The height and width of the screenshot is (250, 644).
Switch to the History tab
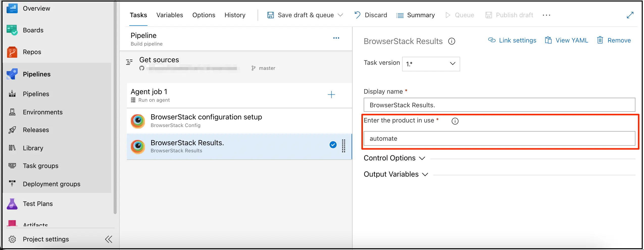click(235, 15)
